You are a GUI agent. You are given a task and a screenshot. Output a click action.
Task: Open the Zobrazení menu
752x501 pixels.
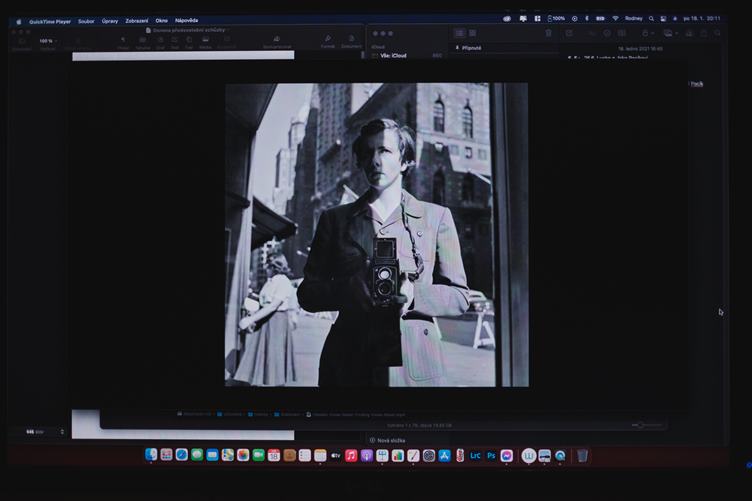(137, 21)
